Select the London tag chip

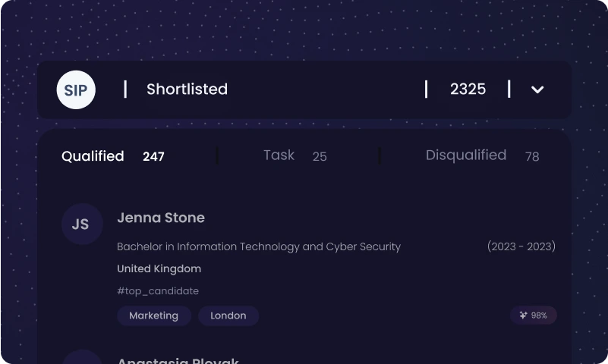(228, 315)
